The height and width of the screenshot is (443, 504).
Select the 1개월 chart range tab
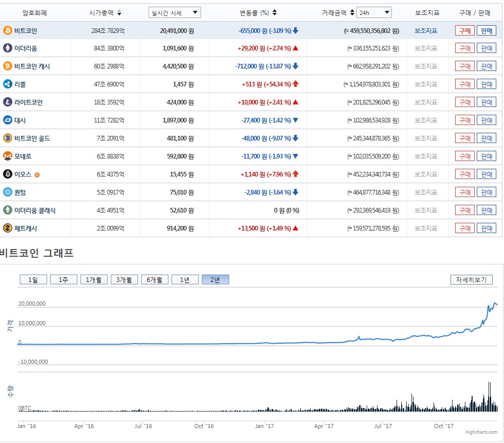click(x=94, y=279)
